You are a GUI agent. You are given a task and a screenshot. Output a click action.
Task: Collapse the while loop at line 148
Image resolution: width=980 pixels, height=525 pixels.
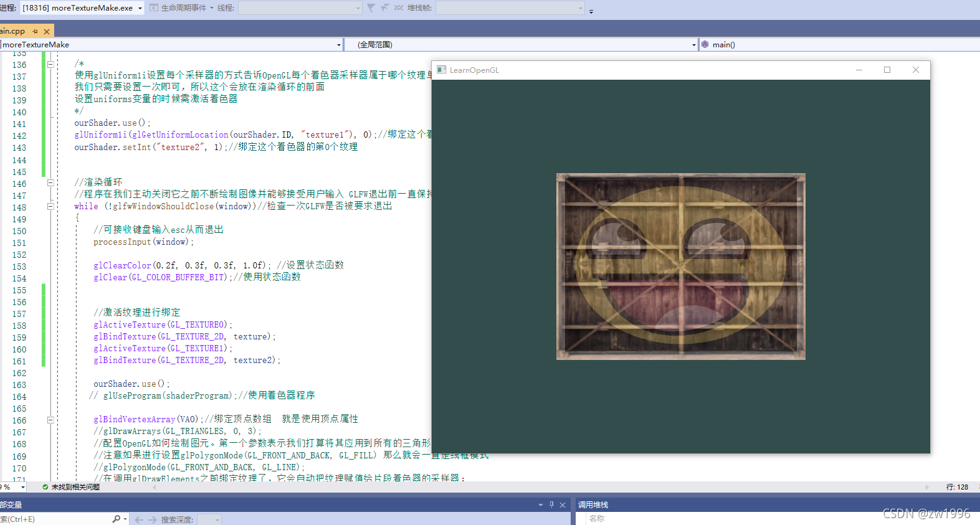(x=51, y=206)
